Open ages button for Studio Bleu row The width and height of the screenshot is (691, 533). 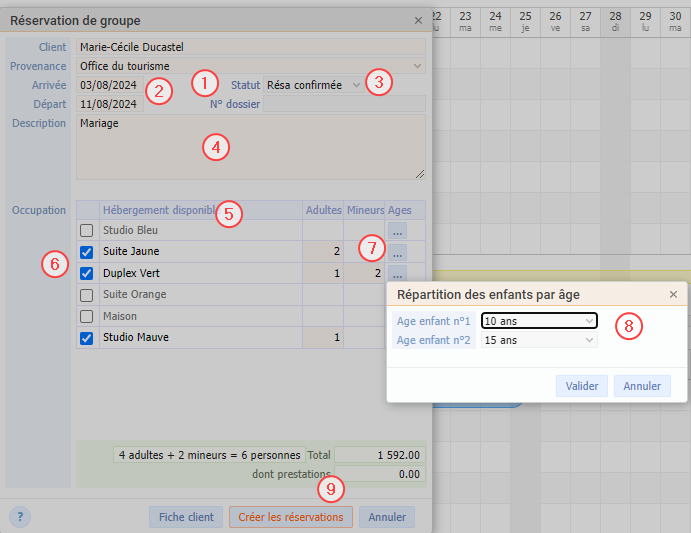click(398, 231)
